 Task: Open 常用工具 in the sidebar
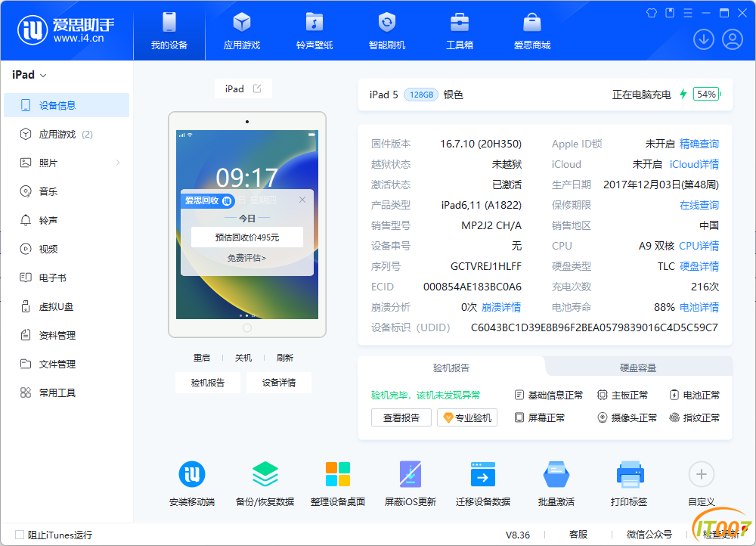click(x=67, y=392)
